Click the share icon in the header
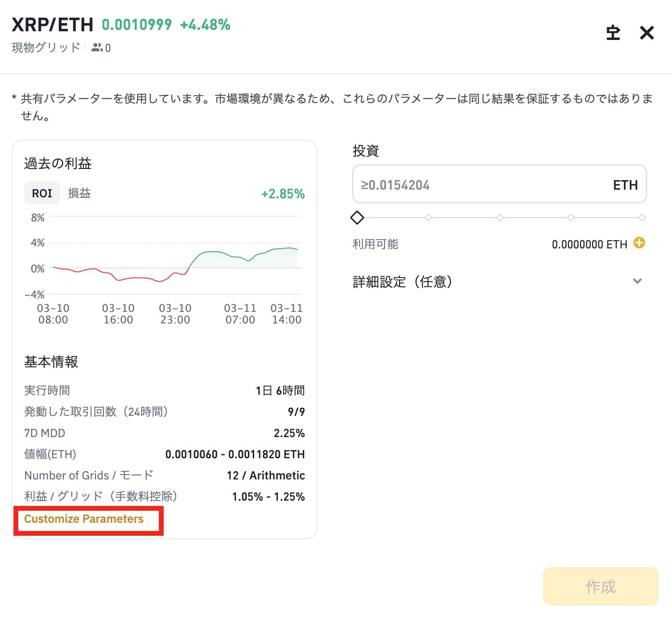 click(613, 33)
